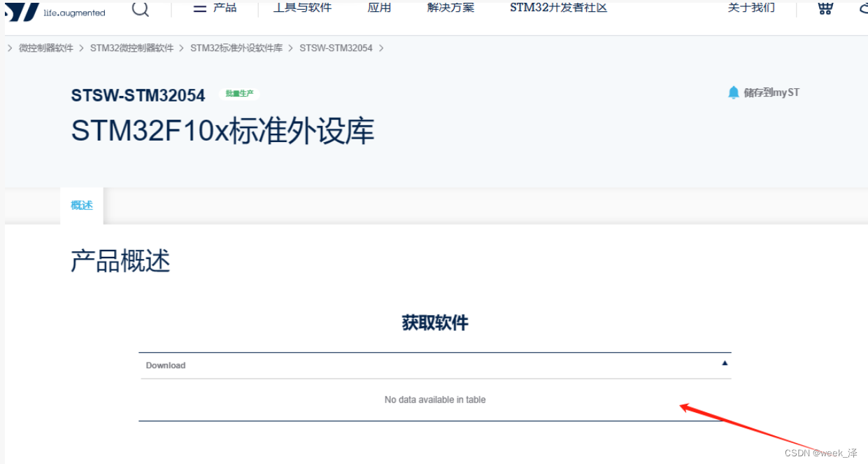Go to STM32开发者社区
The height and width of the screenshot is (464, 868).
tap(559, 8)
